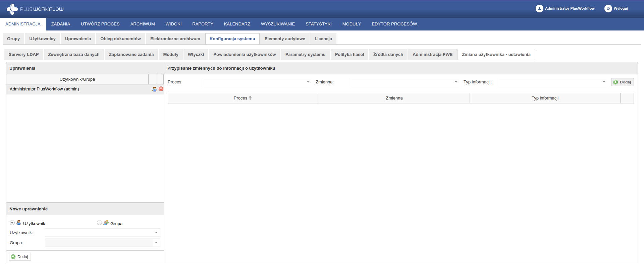Open the Parametry systemu tab
The image size is (644, 264).
(305, 55)
